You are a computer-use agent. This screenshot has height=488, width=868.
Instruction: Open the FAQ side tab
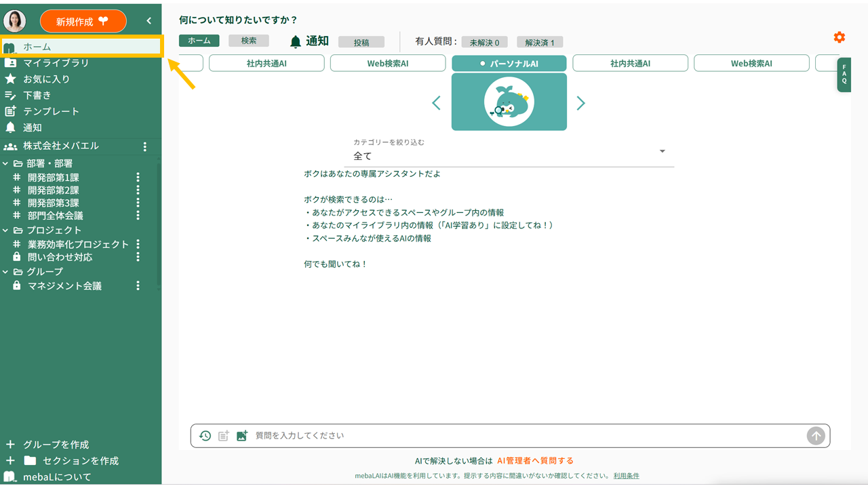coord(844,75)
